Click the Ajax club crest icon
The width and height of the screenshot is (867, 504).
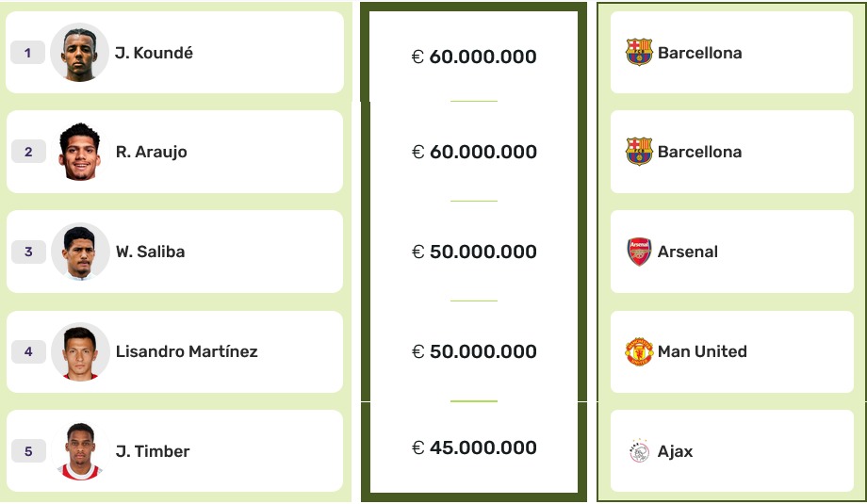(x=639, y=451)
